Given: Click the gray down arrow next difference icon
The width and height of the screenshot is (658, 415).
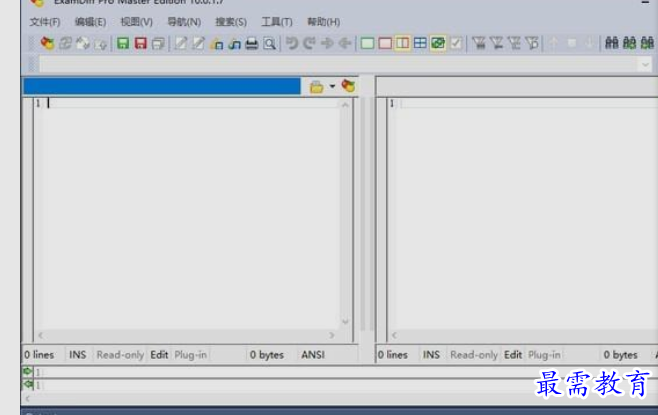Looking at the screenshot, I should (589, 43).
